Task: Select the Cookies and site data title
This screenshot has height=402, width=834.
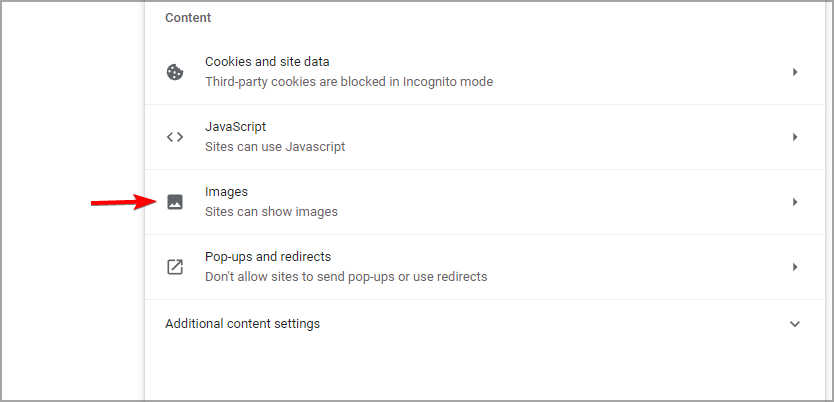Action: pos(267,62)
